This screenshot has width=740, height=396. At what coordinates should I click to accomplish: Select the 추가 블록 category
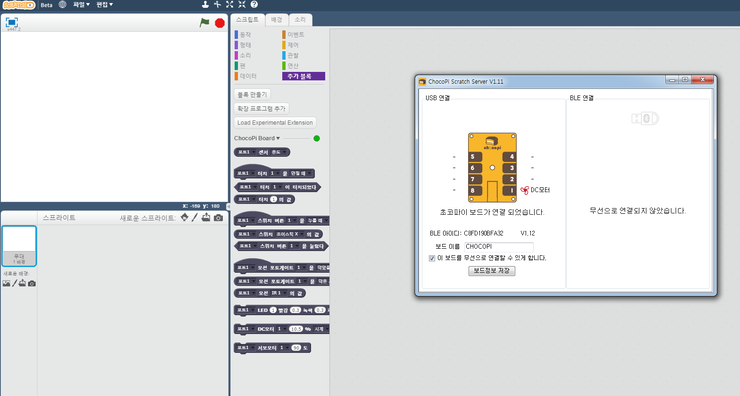[x=303, y=76]
